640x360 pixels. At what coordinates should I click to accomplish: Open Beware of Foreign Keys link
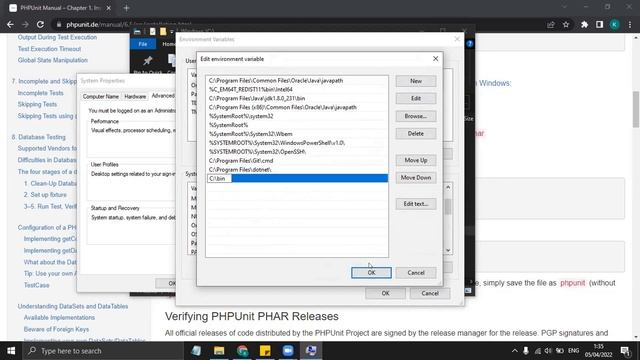[56, 329]
